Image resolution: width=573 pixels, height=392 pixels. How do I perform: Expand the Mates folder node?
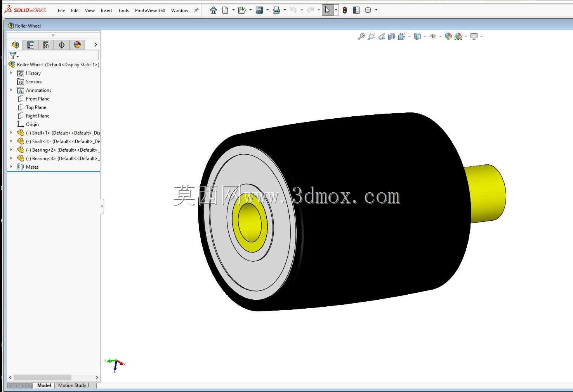[11, 167]
